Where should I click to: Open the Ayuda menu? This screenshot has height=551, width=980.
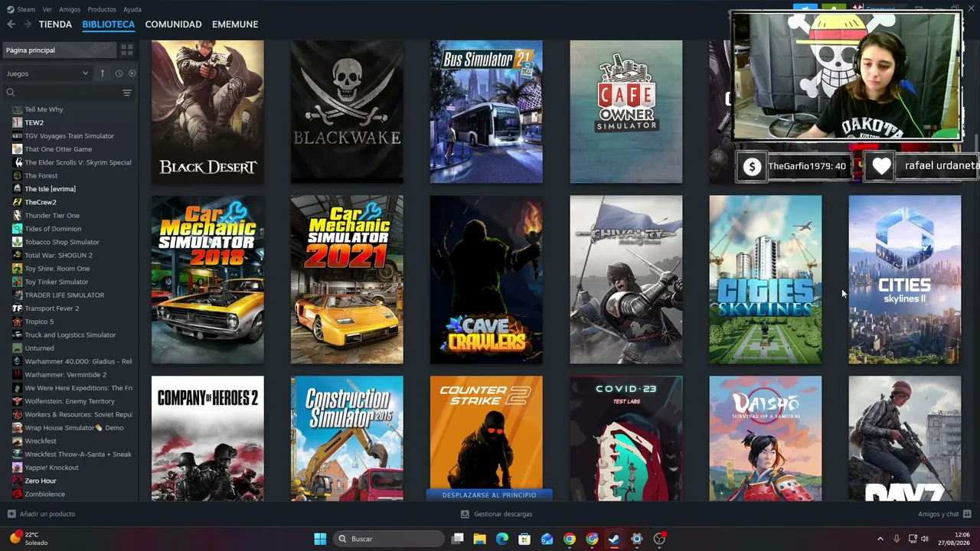[x=132, y=9]
